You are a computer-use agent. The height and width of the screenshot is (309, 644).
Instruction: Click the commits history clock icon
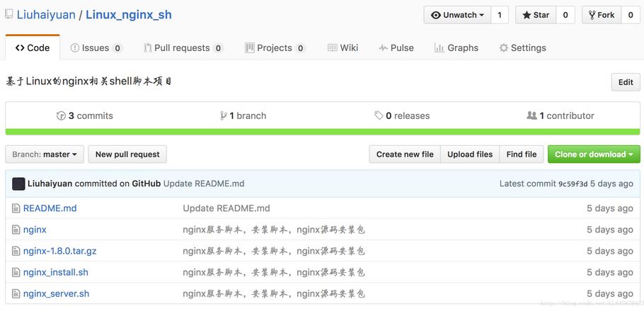(61, 116)
